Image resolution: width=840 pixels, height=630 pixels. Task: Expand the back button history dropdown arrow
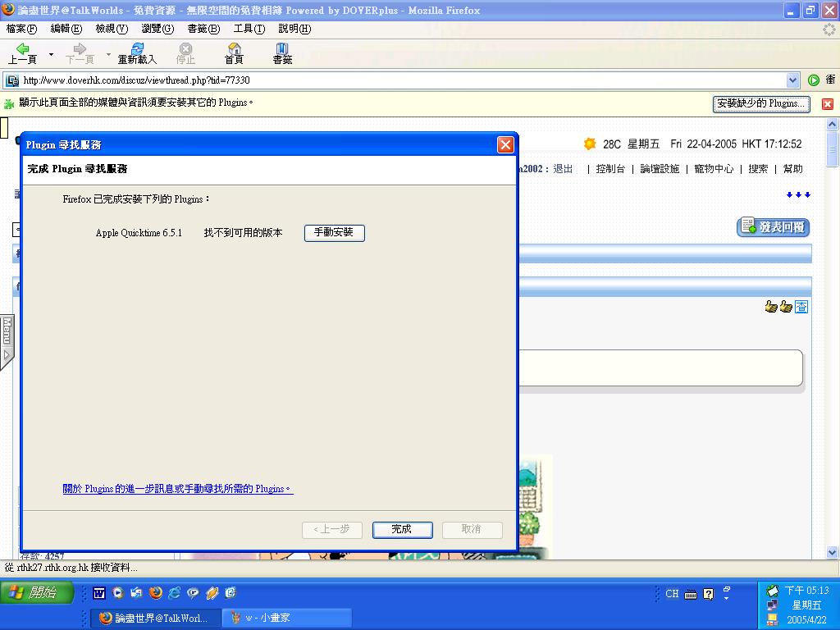51,55
